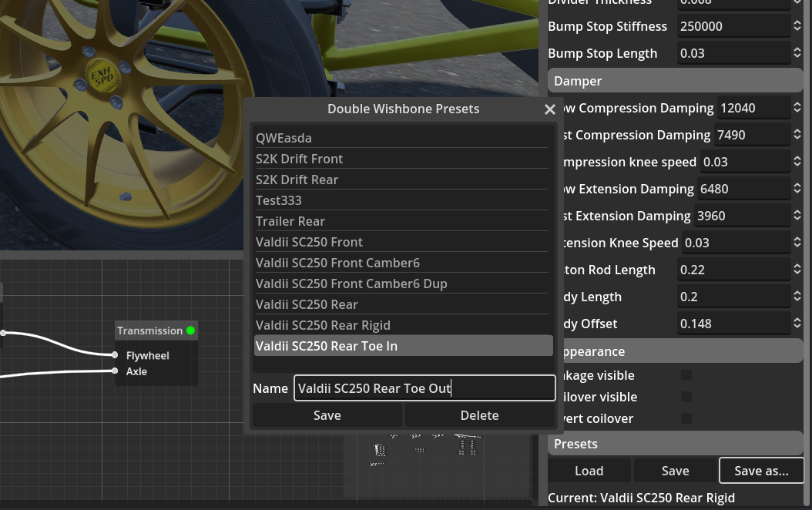The width and height of the screenshot is (812, 510).
Task: Select the Test333 preset
Action: point(402,200)
